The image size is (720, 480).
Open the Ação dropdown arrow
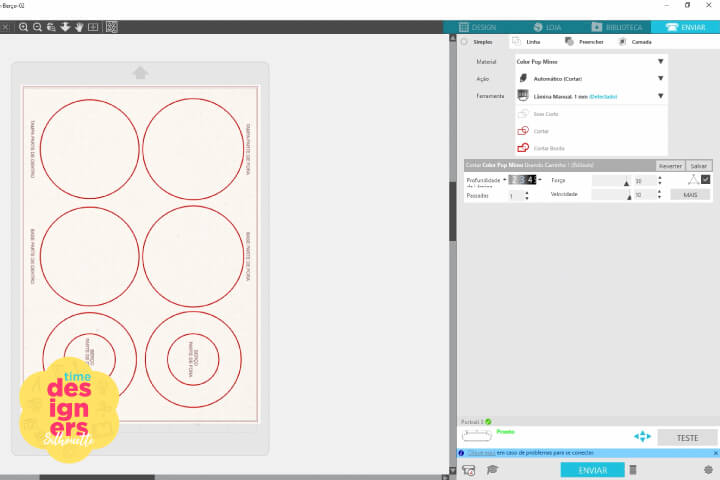click(x=660, y=79)
